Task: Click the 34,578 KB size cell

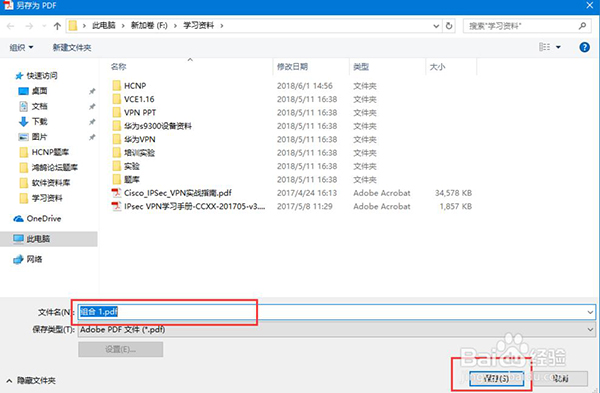Action: 453,193
